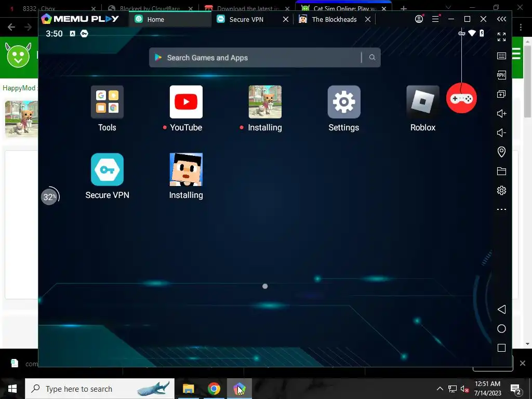The image size is (532, 399).
Task: Open HappyMod green hamburger menu
Action: click(x=516, y=54)
